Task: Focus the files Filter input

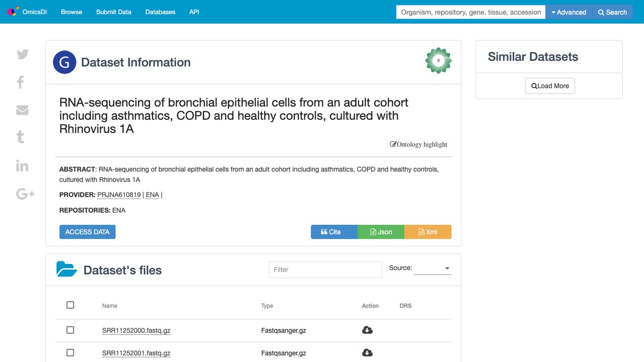Action: click(x=326, y=269)
